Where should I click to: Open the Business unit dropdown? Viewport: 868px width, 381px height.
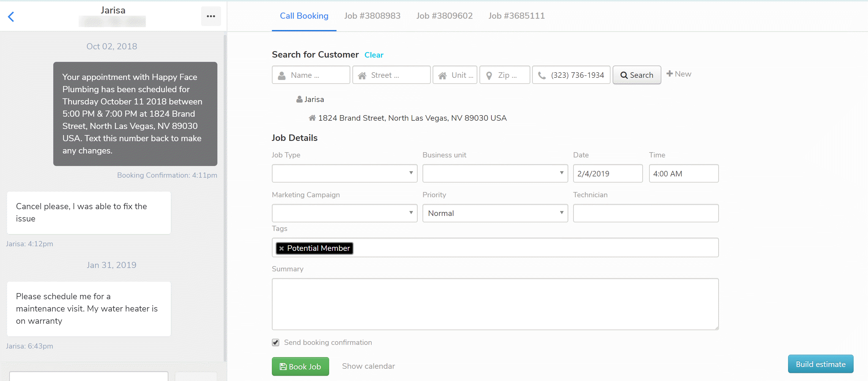(495, 173)
